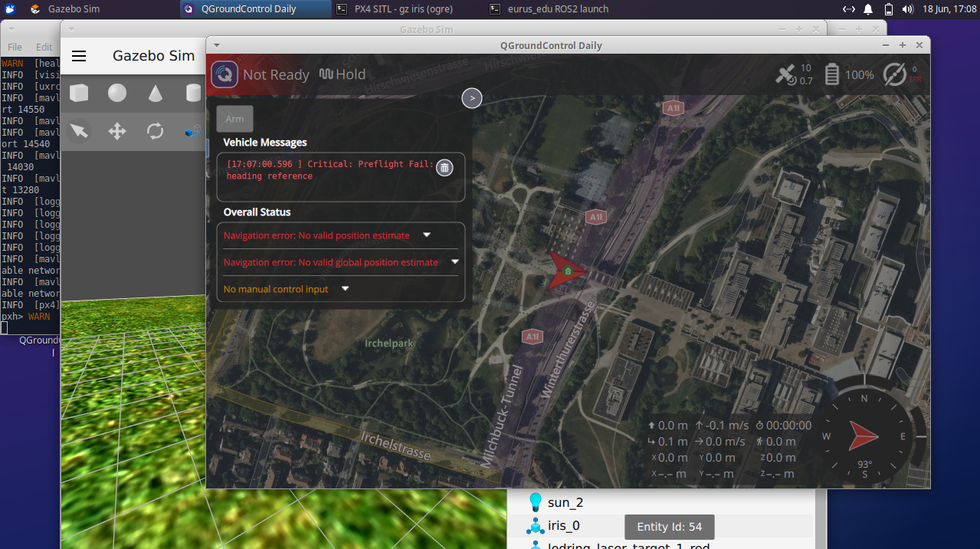Open the QGroundControl application logo menu
980x549 pixels.
(225, 74)
